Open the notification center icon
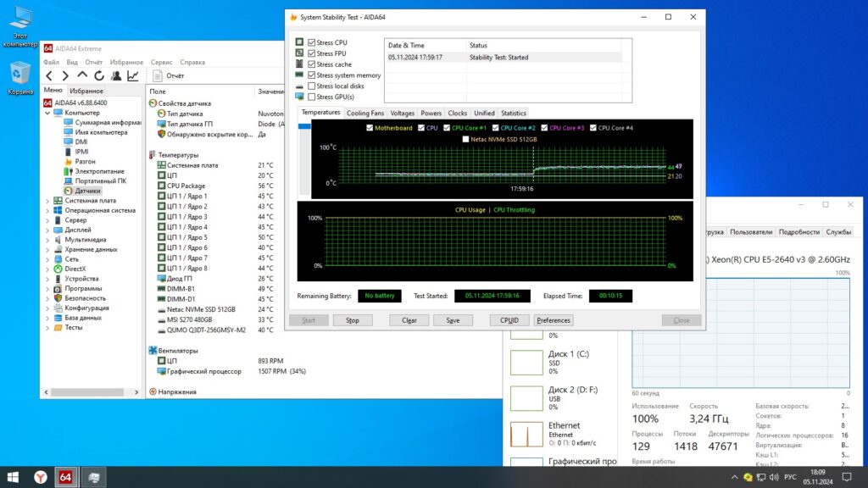This screenshot has height=488, width=868. 847,477
